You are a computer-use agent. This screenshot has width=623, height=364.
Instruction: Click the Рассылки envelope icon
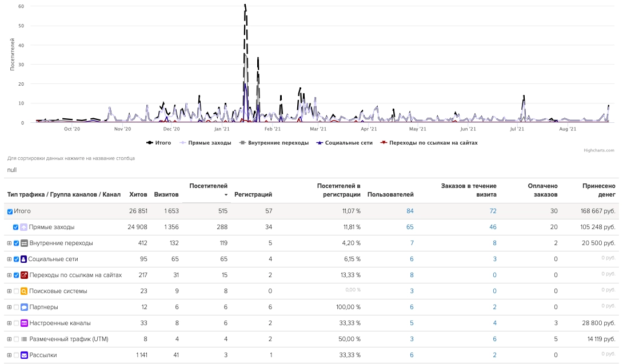[x=24, y=355]
